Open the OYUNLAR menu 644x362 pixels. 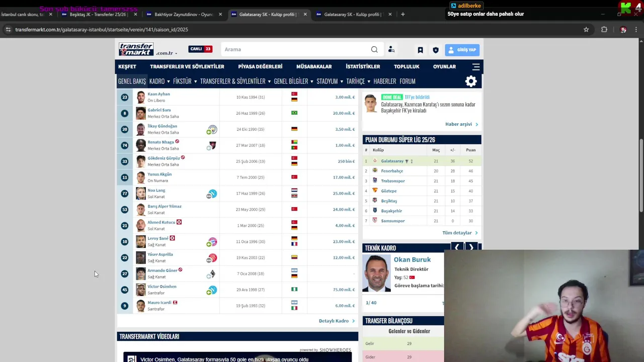click(x=444, y=66)
